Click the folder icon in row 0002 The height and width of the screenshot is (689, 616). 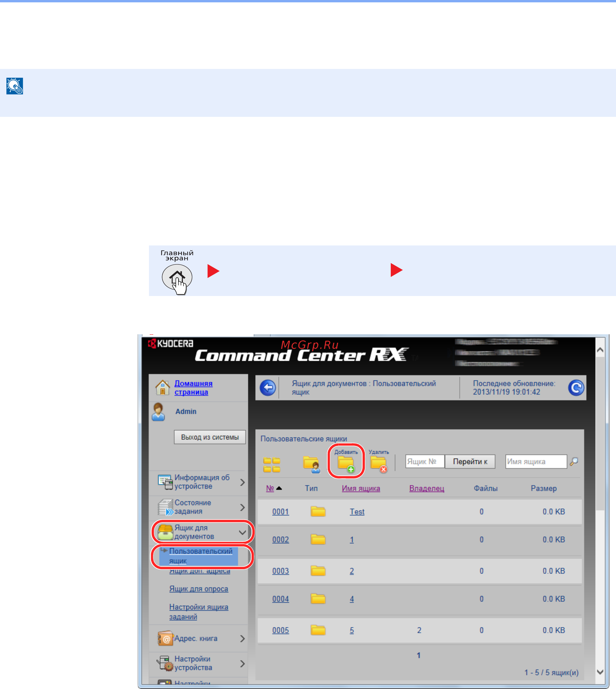tap(318, 539)
